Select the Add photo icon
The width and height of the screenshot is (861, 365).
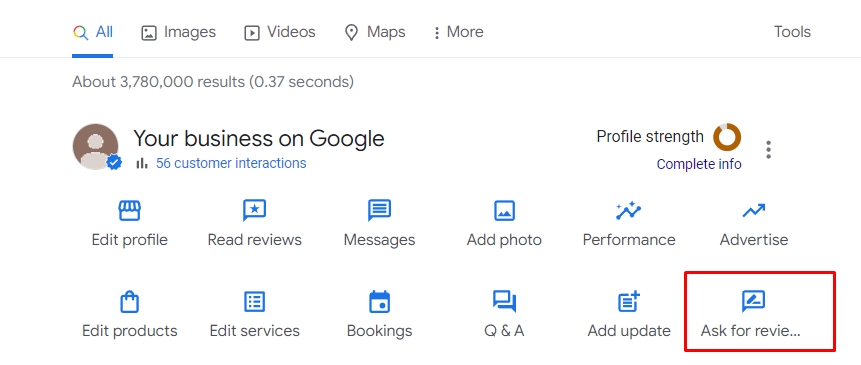click(504, 210)
